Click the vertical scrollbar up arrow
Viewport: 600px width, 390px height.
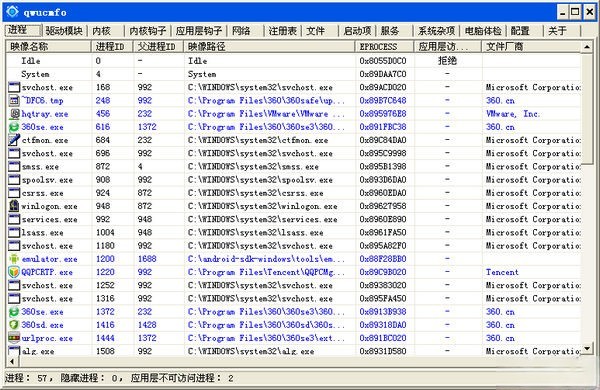[x=587, y=47]
